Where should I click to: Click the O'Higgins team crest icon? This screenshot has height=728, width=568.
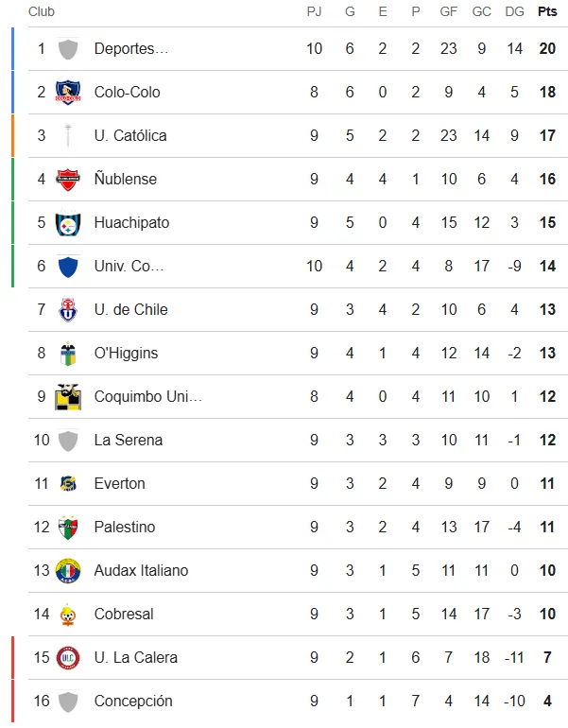pos(67,354)
